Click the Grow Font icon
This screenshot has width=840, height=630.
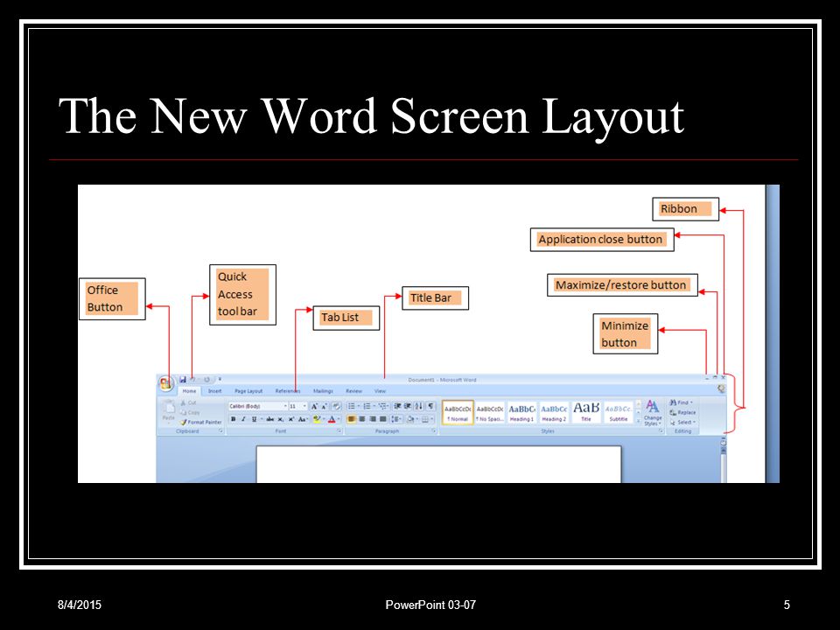coord(314,407)
